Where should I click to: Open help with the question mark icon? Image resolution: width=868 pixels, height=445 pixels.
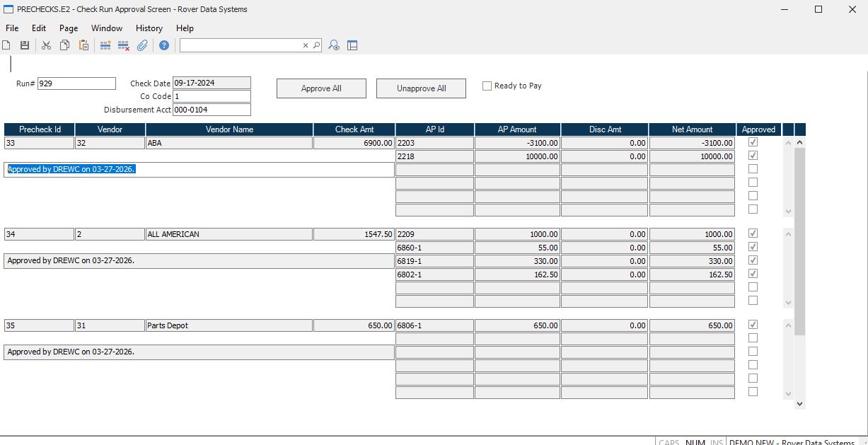[x=164, y=45]
